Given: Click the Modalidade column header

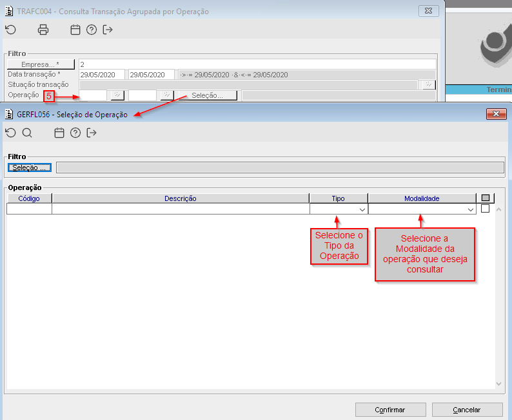Looking at the screenshot, I should (x=422, y=198).
